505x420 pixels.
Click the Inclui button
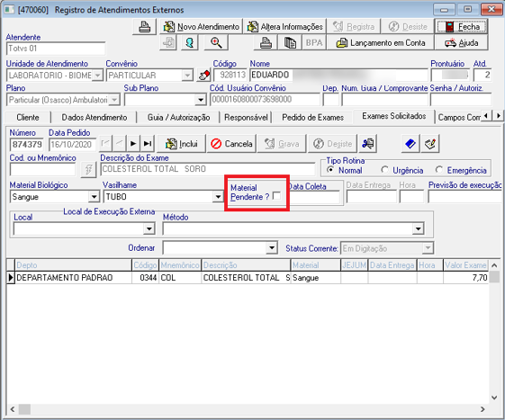point(181,144)
